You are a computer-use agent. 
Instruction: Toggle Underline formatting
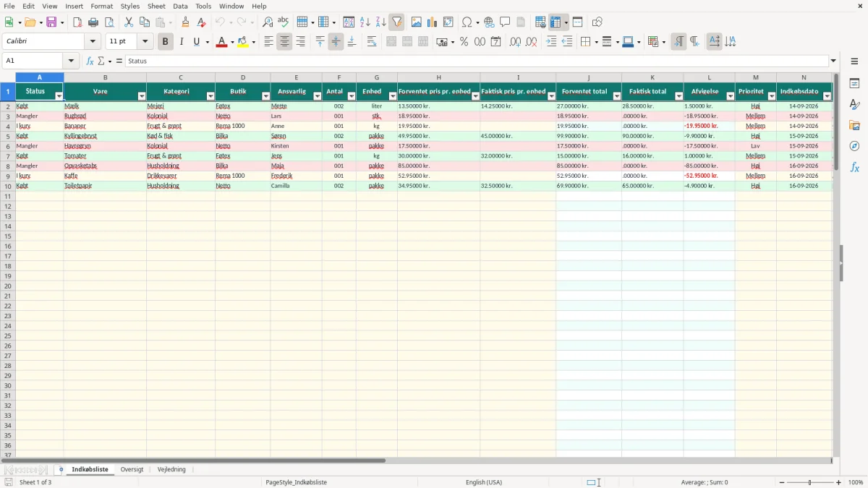pyautogui.click(x=196, y=42)
